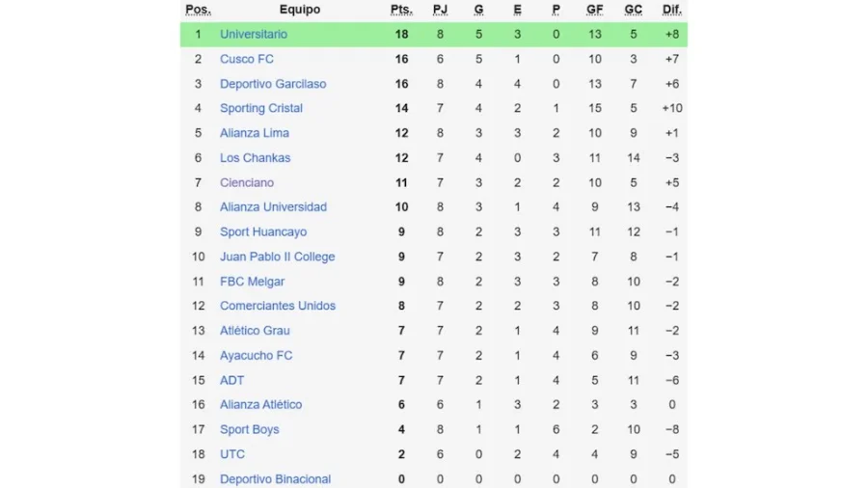The width and height of the screenshot is (868, 488).
Task: Open the Sport Boys link
Action: (250, 429)
